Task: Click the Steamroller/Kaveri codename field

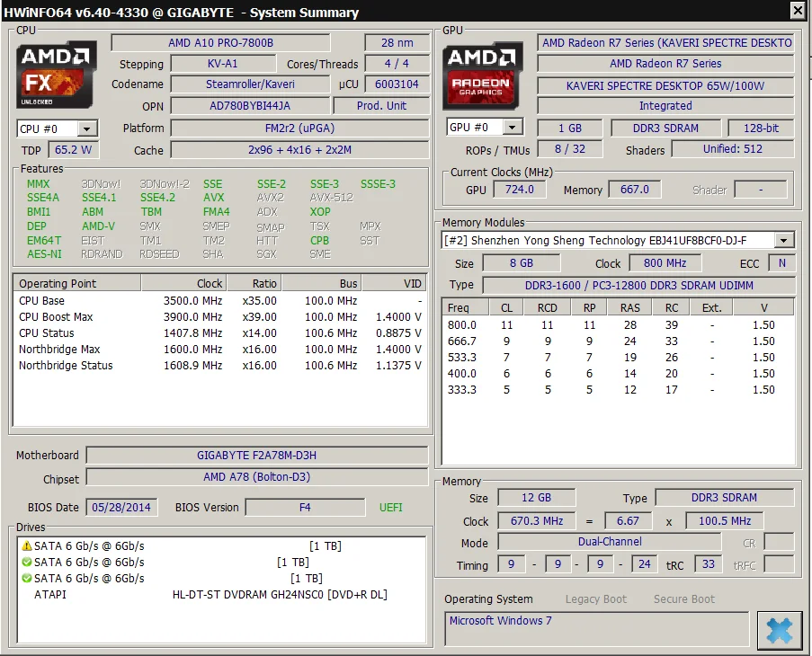Action: click(250, 84)
